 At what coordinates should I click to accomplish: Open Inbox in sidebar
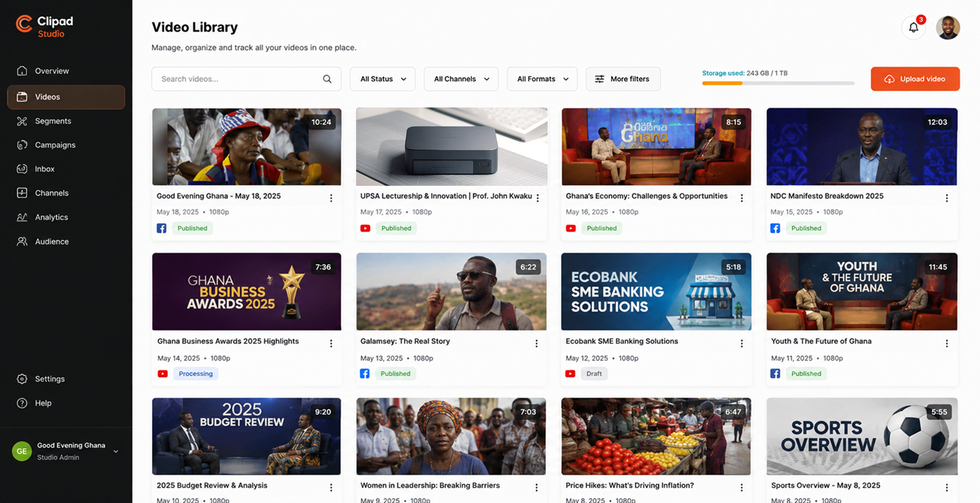pos(66,169)
